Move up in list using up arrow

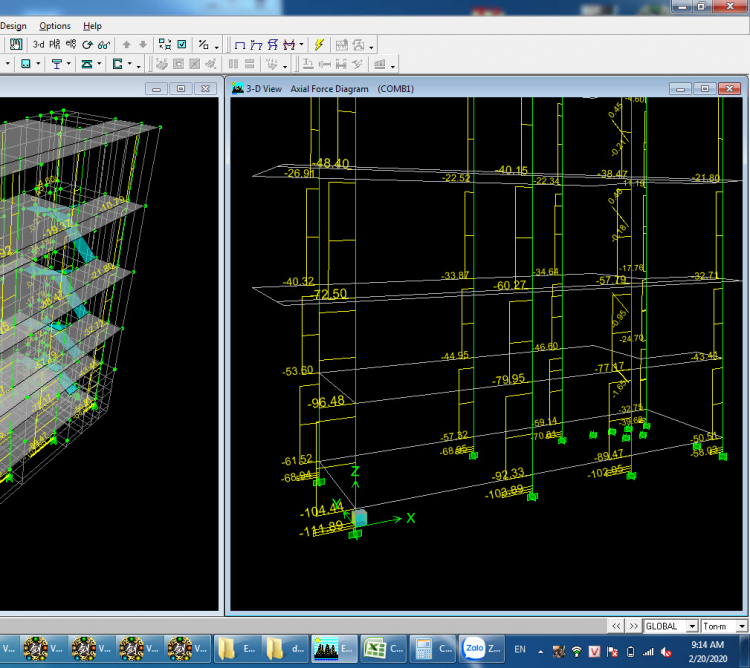pos(126,44)
